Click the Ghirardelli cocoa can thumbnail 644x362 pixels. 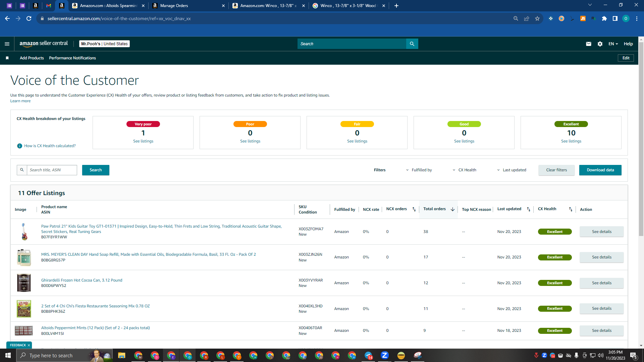click(24, 283)
